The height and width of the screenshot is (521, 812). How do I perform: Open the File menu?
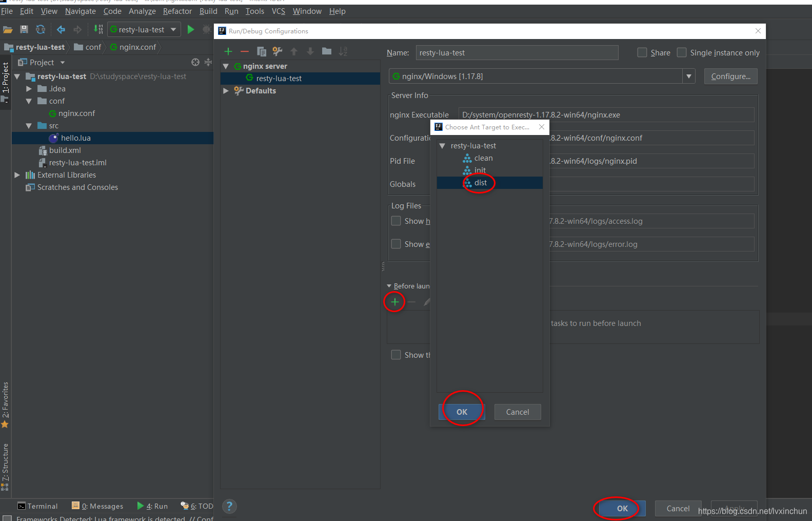pos(7,11)
